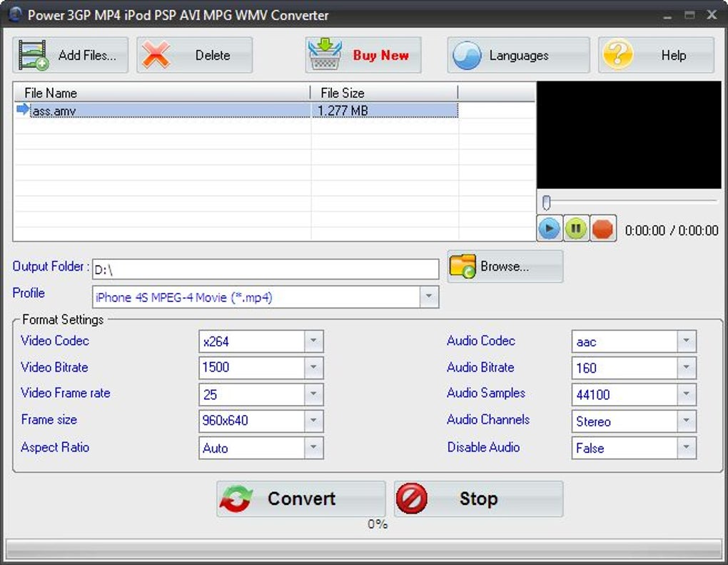Stop the preview with red button
The width and height of the screenshot is (728, 565).
[x=602, y=229]
